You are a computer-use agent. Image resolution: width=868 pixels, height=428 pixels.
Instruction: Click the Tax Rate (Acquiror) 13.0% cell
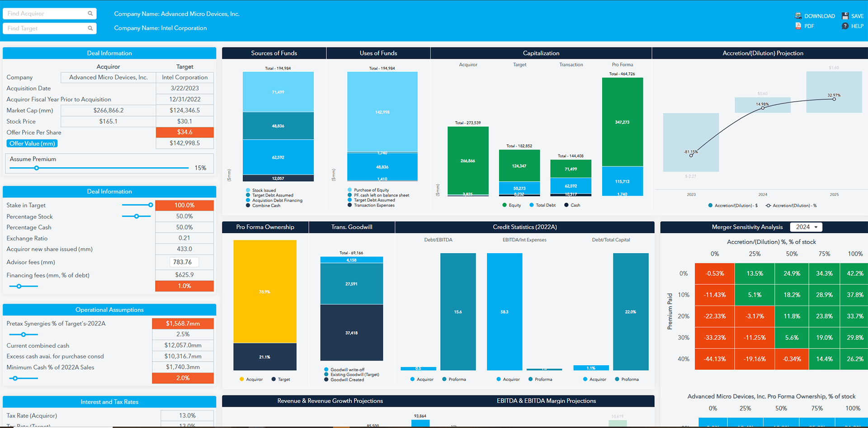pos(187,415)
